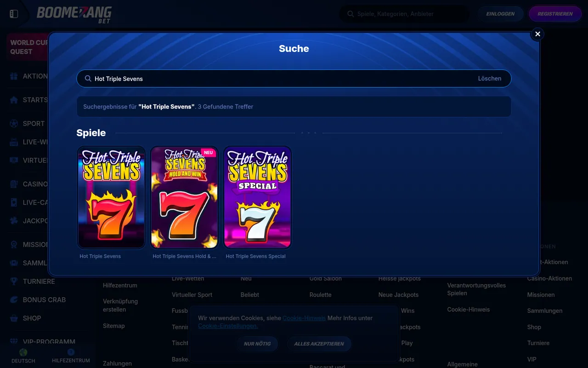Open Turniere in sidebar menu

[39, 281]
